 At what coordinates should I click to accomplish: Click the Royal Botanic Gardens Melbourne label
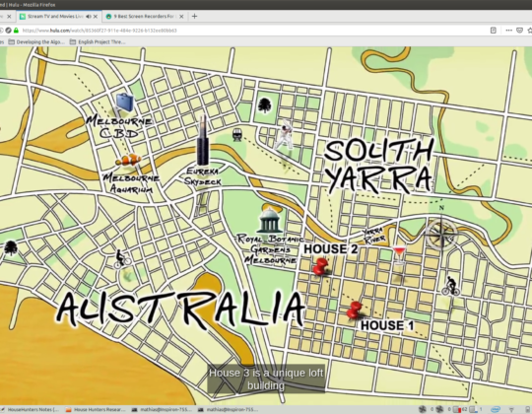click(270, 249)
